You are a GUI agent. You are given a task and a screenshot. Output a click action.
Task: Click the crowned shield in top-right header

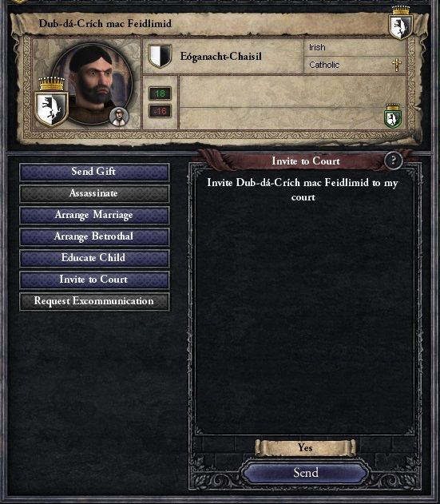pos(400,22)
